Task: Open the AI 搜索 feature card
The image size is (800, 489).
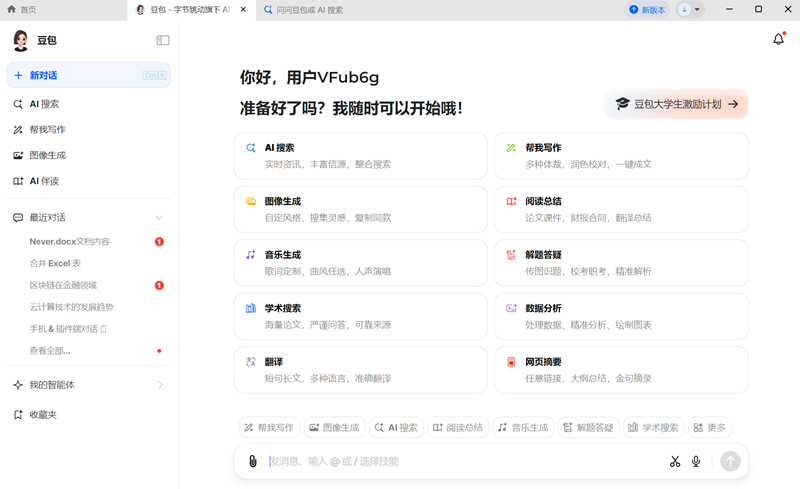Action: pyautogui.click(x=361, y=156)
